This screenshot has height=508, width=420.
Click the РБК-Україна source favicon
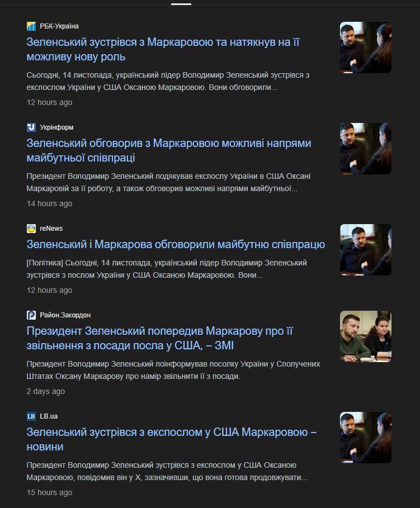coord(31,26)
